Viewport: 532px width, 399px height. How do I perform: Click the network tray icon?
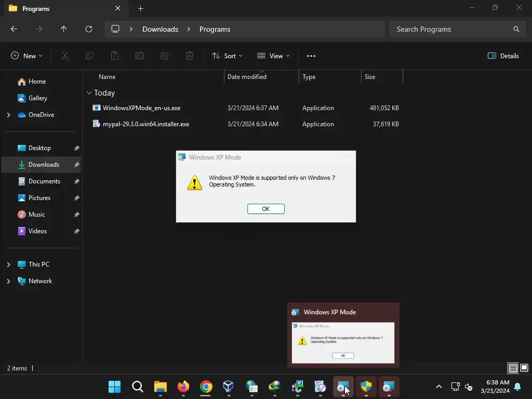[x=455, y=387]
